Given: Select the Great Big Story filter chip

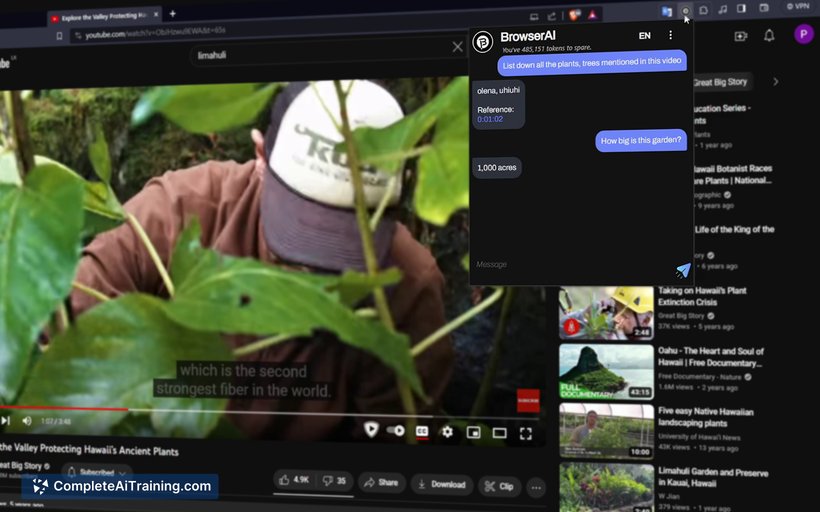Looking at the screenshot, I should pyautogui.click(x=720, y=82).
